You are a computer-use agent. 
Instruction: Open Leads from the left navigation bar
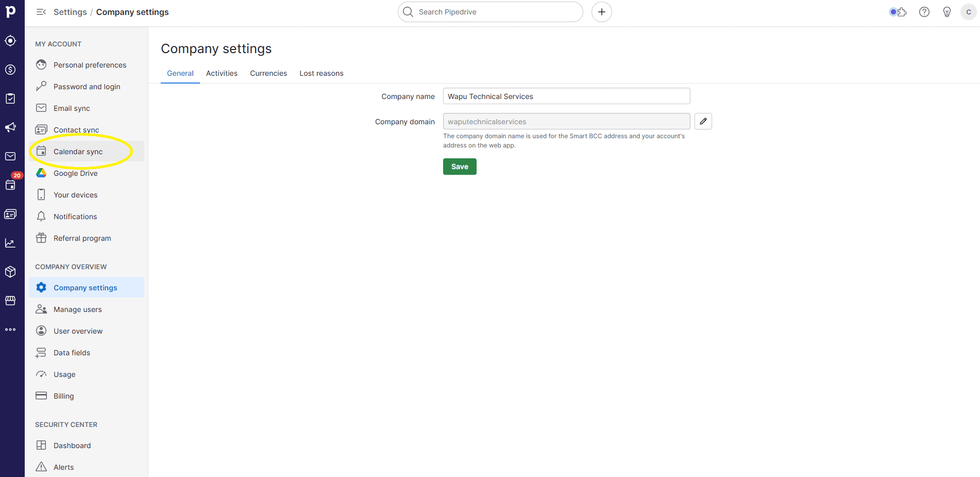pyautogui.click(x=10, y=41)
